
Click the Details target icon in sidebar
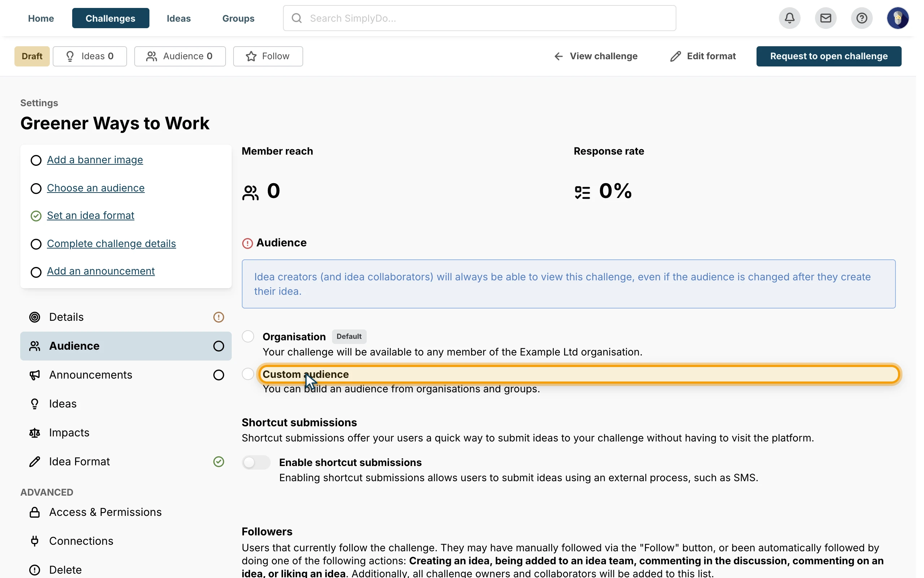click(x=35, y=317)
